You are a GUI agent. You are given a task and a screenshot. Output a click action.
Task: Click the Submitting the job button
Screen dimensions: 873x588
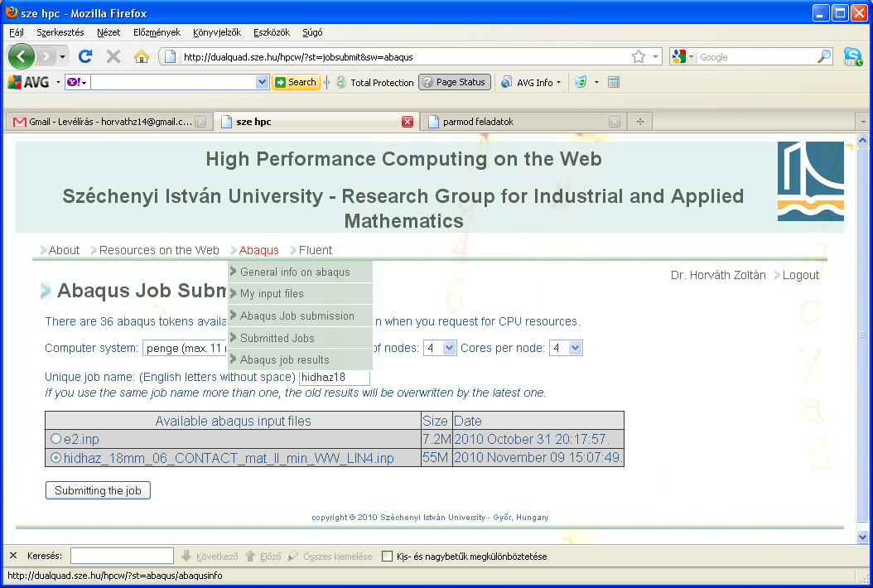98,490
